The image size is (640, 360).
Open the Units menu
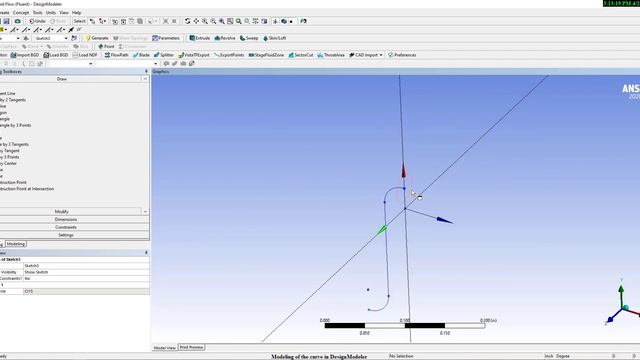pos(51,13)
